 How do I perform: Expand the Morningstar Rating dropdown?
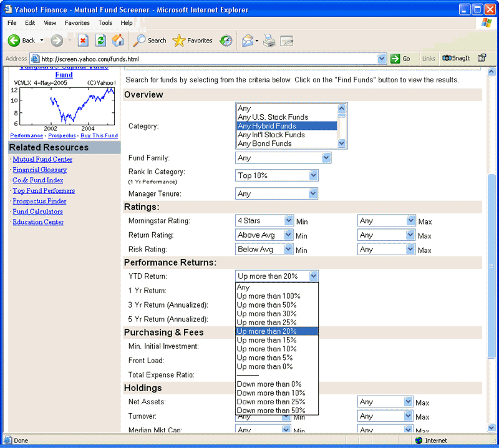(288, 220)
